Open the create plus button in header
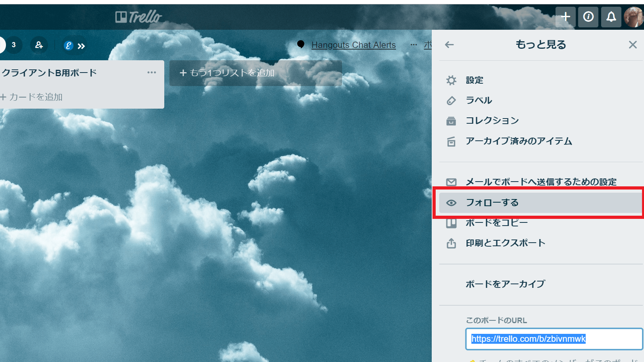The image size is (644, 362). tap(565, 17)
